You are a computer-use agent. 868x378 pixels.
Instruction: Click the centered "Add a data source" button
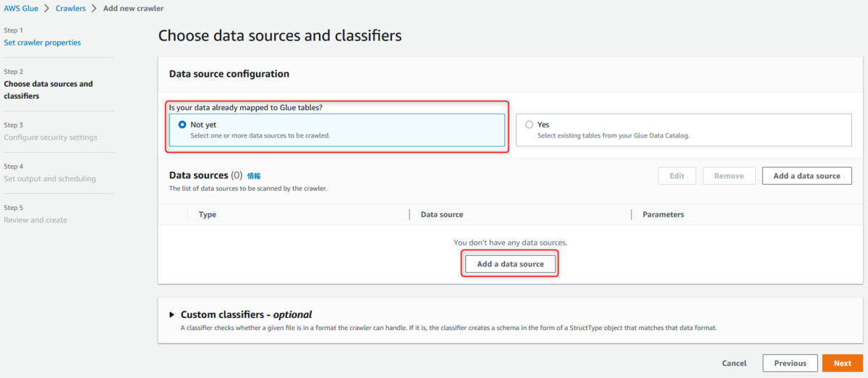click(x=511, y=264)
